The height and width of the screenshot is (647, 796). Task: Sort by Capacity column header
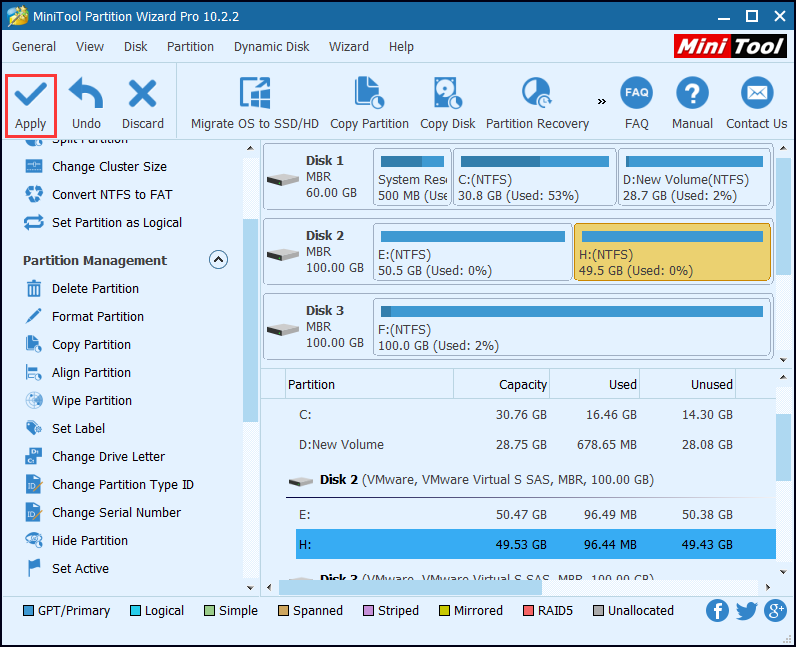click(x=502, y=384)
